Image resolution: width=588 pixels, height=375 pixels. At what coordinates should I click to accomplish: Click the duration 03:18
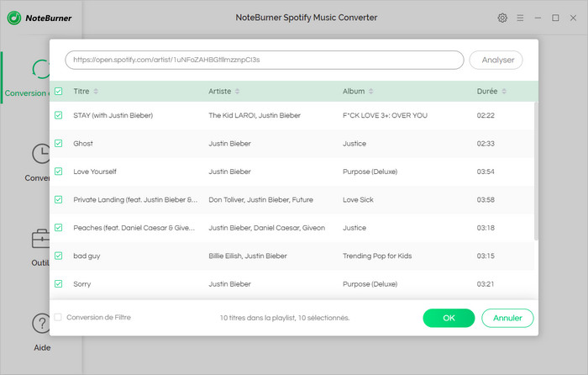point(486,228)
